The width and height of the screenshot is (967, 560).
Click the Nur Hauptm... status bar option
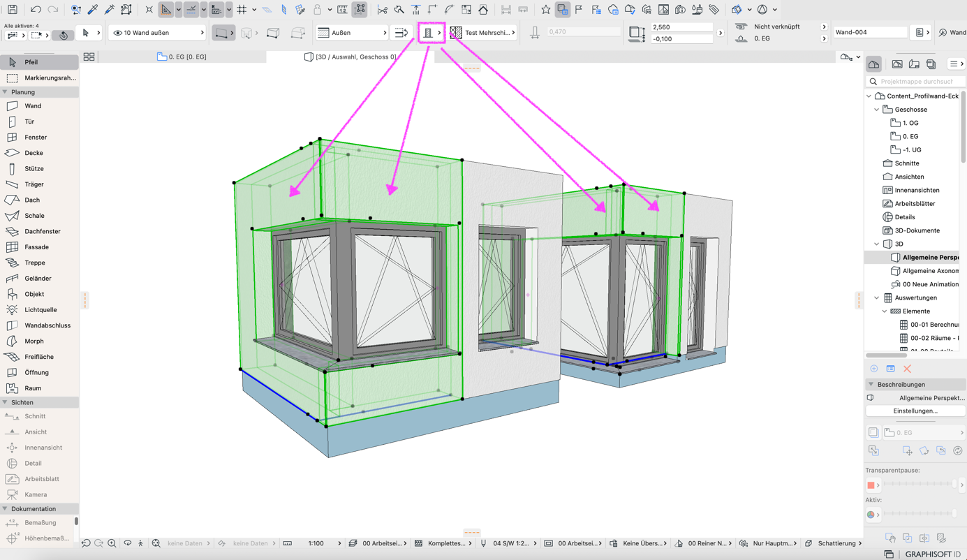[767, 543]
